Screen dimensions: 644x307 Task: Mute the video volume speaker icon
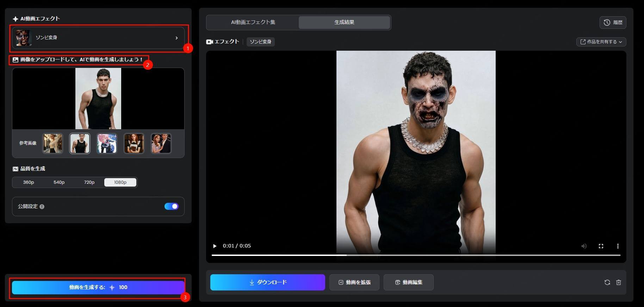coord(584,246)
